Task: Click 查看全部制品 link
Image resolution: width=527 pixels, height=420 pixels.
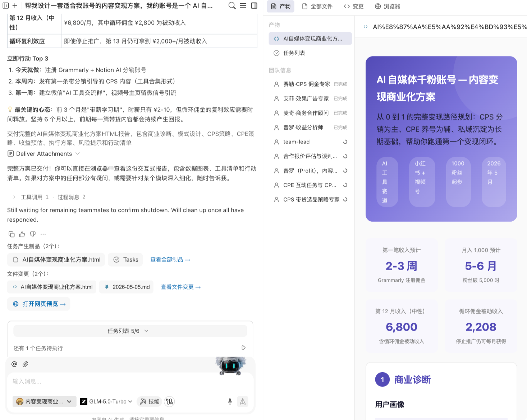Action: coord(170,259)
